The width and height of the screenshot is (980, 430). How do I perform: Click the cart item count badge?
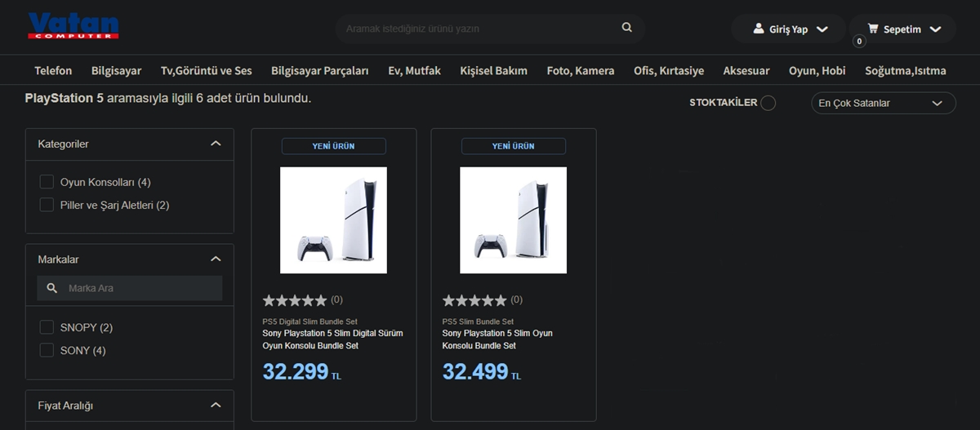point(859,42)
